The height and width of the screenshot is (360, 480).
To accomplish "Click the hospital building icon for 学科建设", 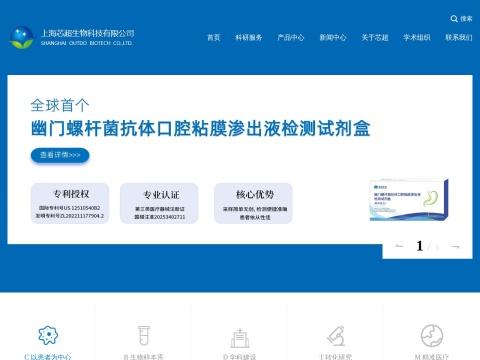I will click(x=240, y=338).
